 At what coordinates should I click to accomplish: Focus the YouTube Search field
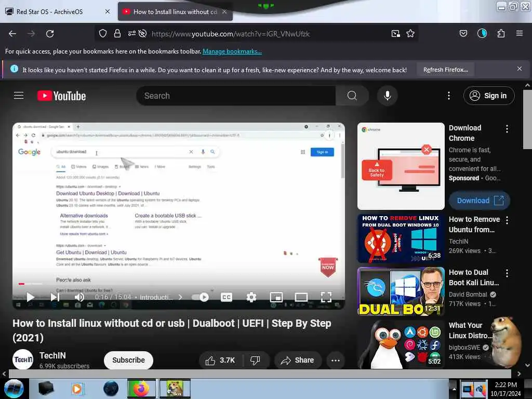236,96
